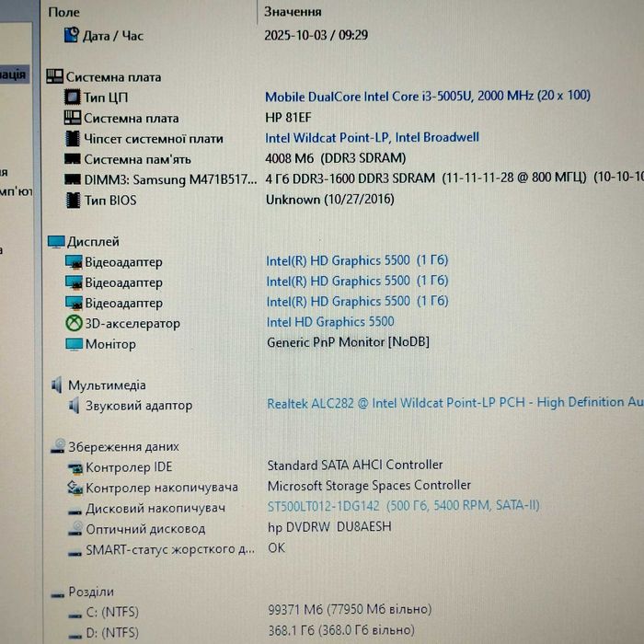644x644 pixels.
Task: Click the first Відеоадаптер row icon
Action: point(74,262)
